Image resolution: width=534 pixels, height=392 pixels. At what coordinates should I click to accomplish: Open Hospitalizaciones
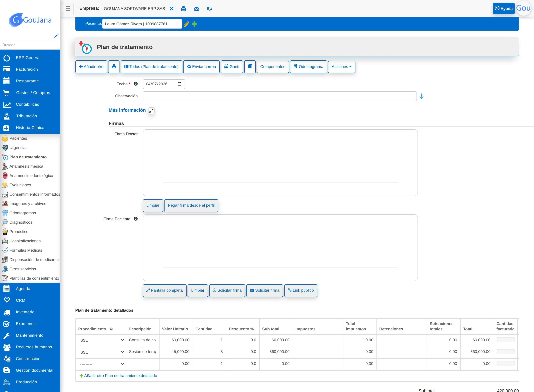click(x=30, y=241)
